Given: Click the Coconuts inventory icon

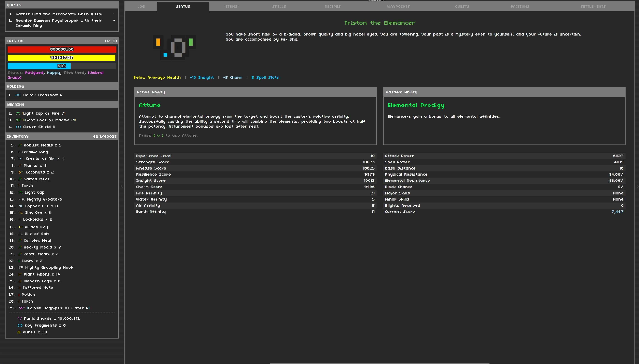Looking at the screenshot, I should tap(21, 172).
